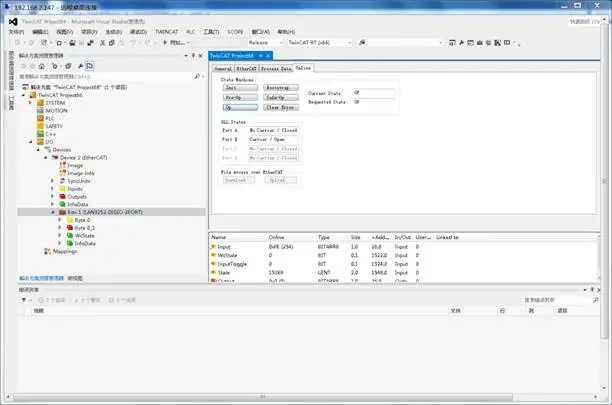The image size is (612, 405).
Task: Select the Mappings tree item
Action: [x=65, y=251]
